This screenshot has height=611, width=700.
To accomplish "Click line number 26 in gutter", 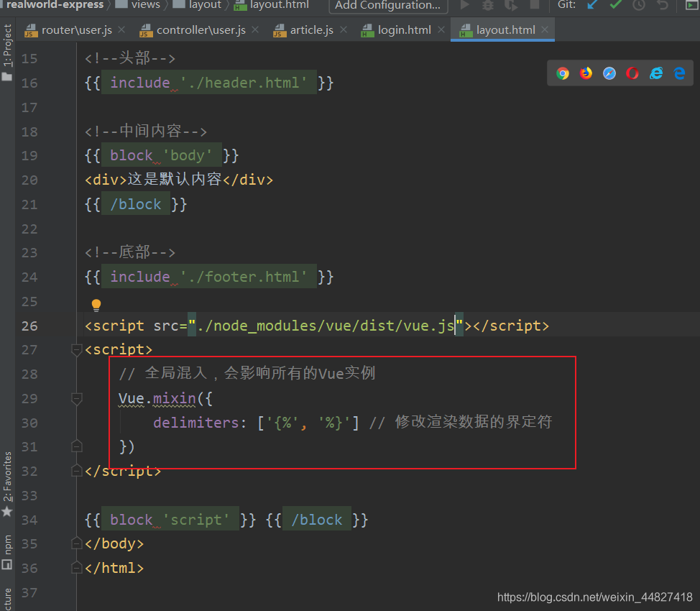I will [x=29, y=326].
